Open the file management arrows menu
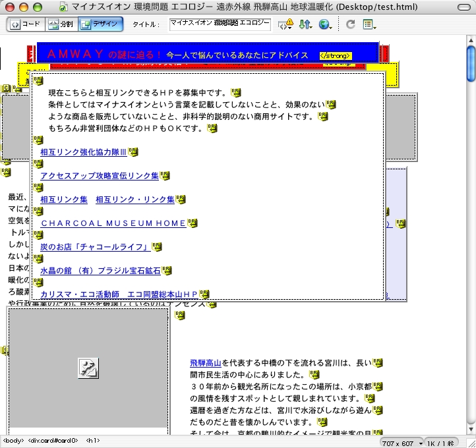This screenshot has width=476, height=448. click(305, 24)
